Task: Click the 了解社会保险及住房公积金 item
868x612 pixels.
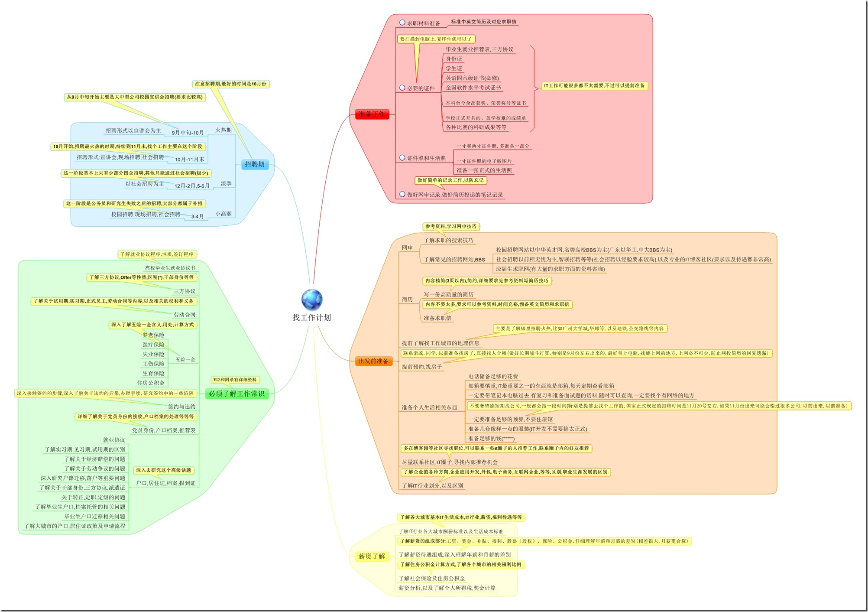Action: click(x=432, y=579)
